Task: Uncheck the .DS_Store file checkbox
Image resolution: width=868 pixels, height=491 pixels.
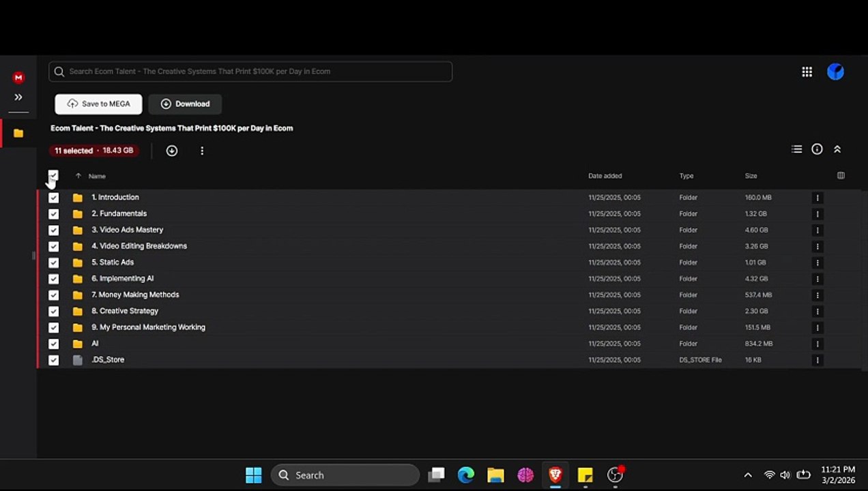Action: tap(53, 360)
